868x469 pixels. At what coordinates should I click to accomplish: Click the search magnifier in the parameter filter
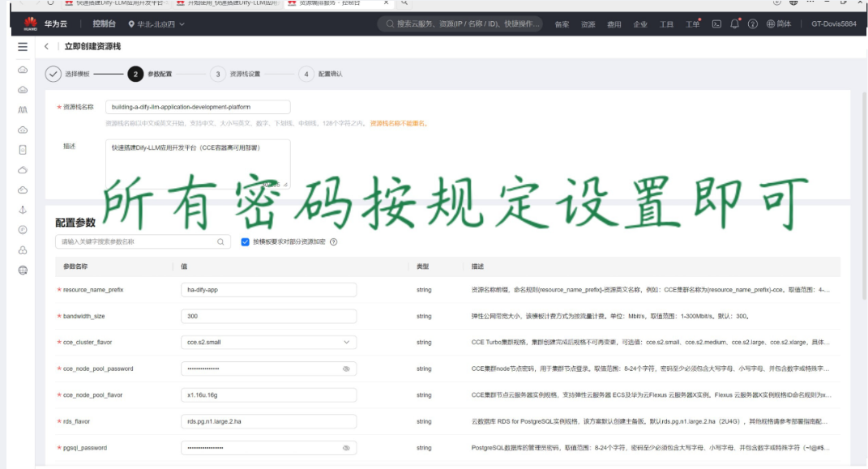pyautogui.click(x=220, y=241)
